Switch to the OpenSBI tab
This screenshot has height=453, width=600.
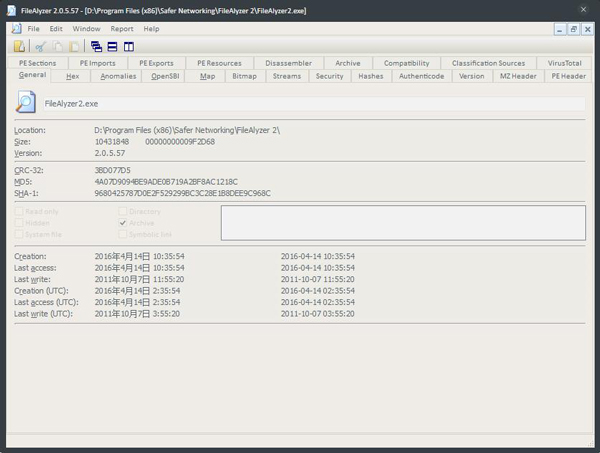click(165, 76)
